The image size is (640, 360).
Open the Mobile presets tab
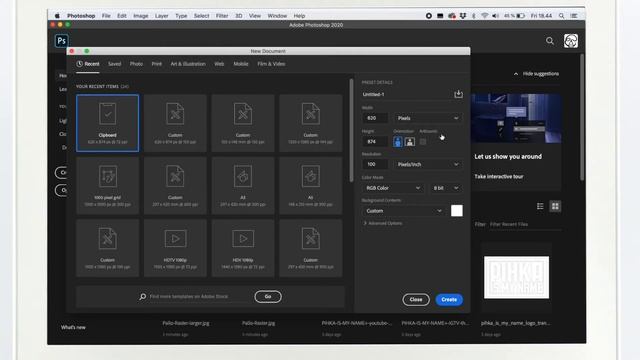point(241,64)
